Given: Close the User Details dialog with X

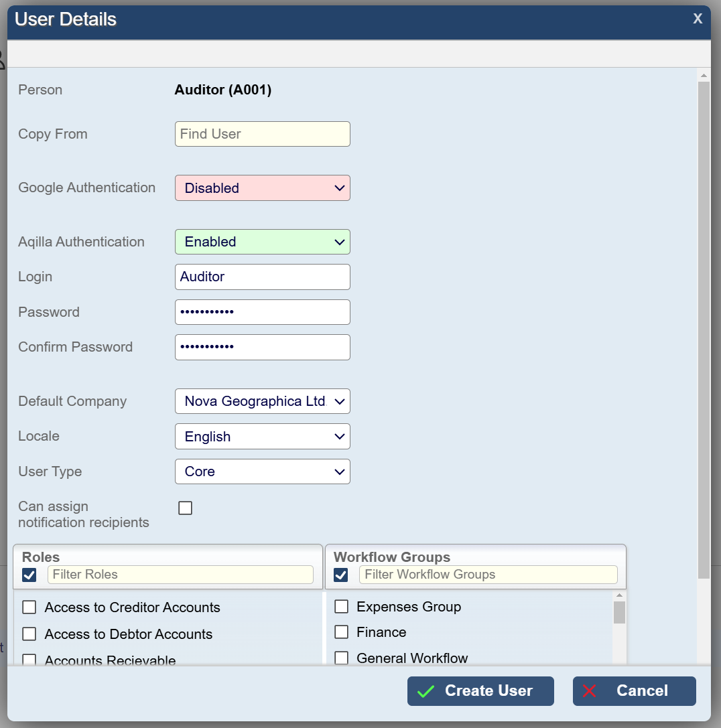Looking at the screenshot, I should 698,19.
